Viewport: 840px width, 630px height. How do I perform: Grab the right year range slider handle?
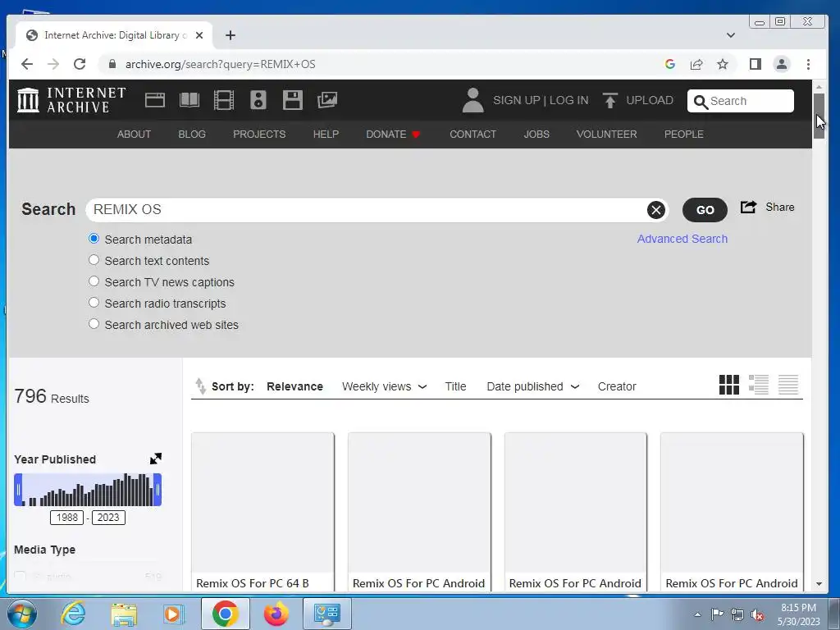pos(157,490)
